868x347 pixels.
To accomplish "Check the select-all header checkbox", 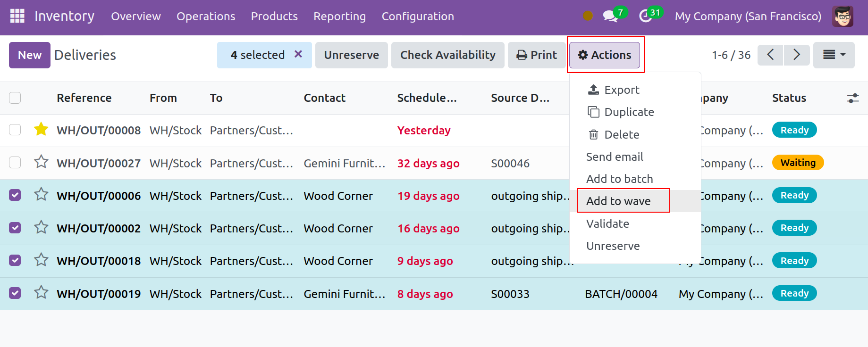I will 15,98.
